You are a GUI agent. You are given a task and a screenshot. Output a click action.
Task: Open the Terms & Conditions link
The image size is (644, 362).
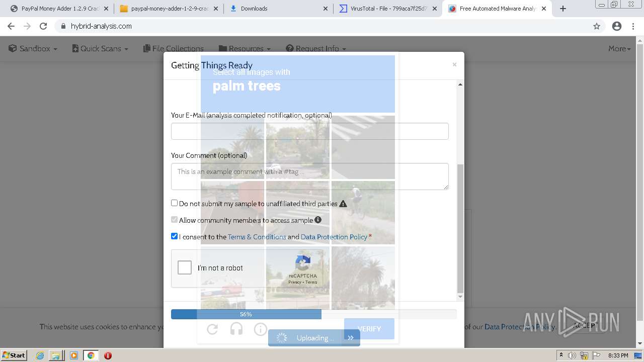[x=257, y=237]
